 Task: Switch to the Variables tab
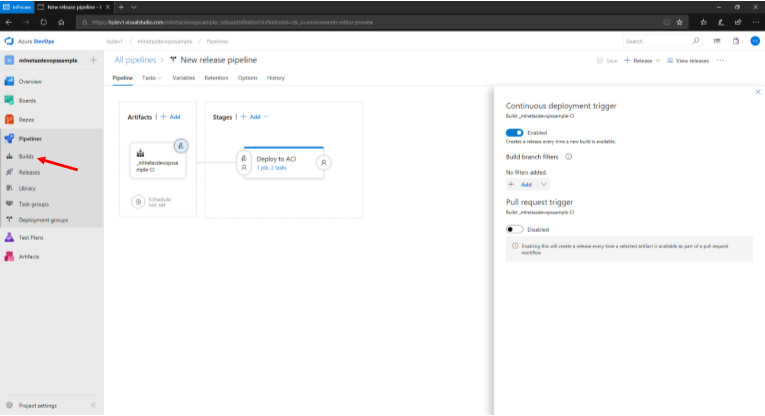pos(183,78)
